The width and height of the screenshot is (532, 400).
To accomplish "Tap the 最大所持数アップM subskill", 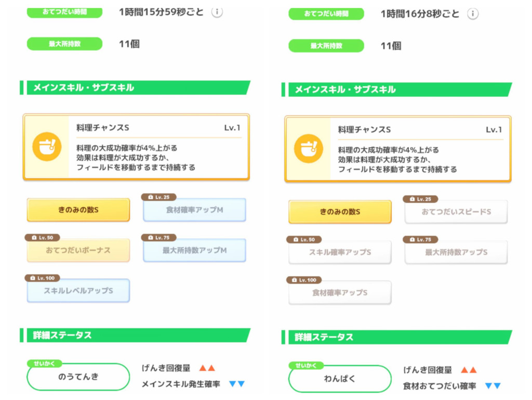I will coord(195,250).
